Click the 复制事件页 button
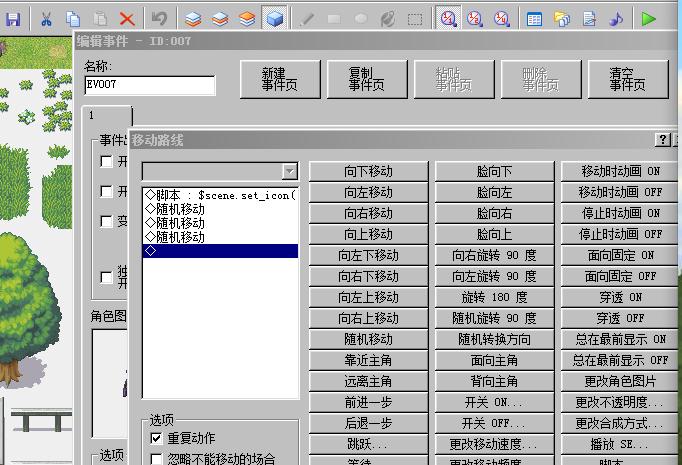682x465 pixels. [x=367, y=79]
